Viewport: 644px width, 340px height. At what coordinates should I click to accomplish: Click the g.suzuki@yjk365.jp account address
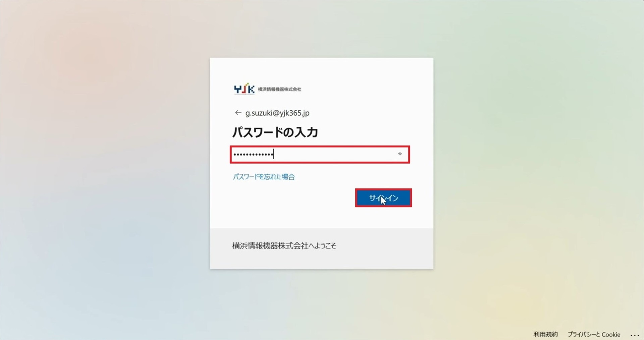[277, 113]
